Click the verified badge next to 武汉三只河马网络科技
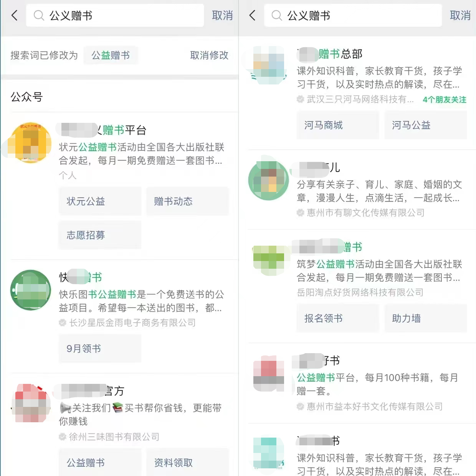The image size is (476, 476). coord(300,99)
